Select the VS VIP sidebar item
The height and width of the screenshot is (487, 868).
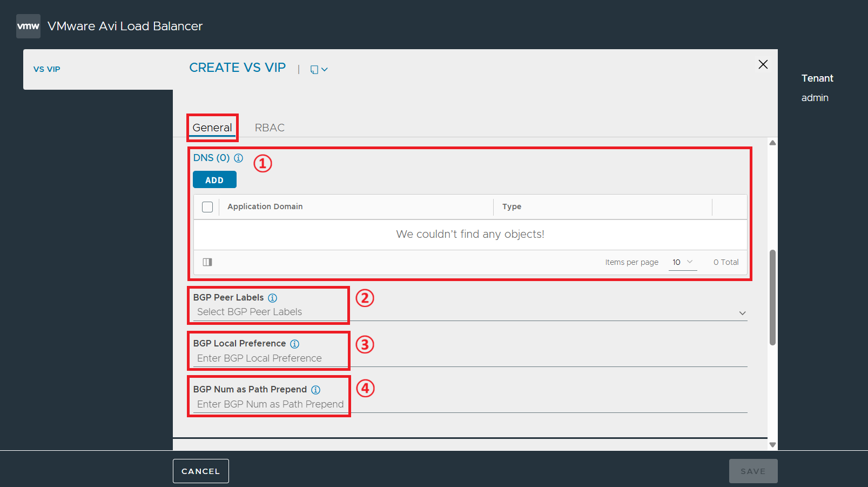[x=47, y=69]
